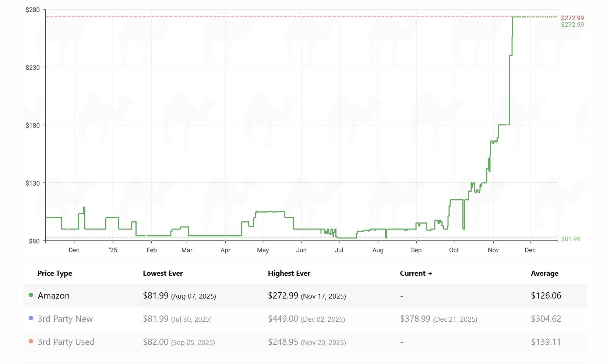Select the 3rd Party Used row
This screenshot has height=364, width=610.
66,342
